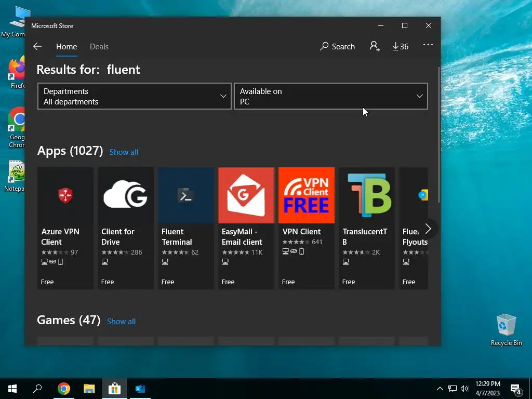Click the Microsoft Store taskbar icon
This screenshot has width=532, height=399.
click(x=115, y=389)
